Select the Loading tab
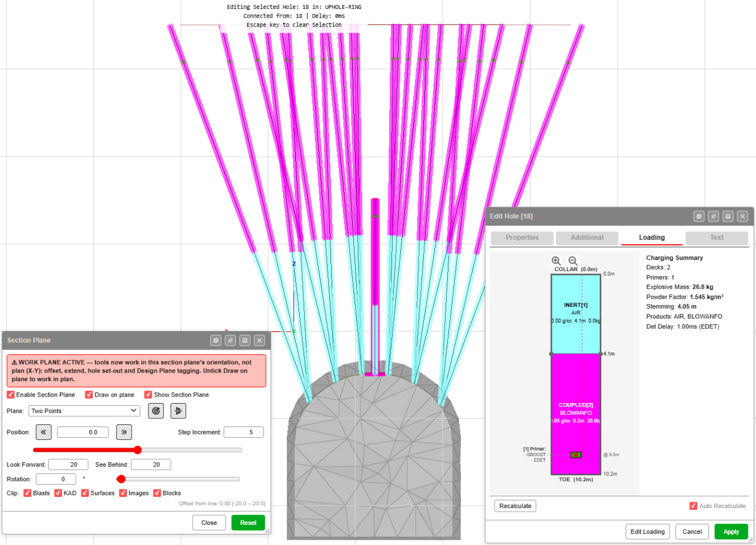The width and height of the screenshot is (756, 545). click(x=652, y=238)
